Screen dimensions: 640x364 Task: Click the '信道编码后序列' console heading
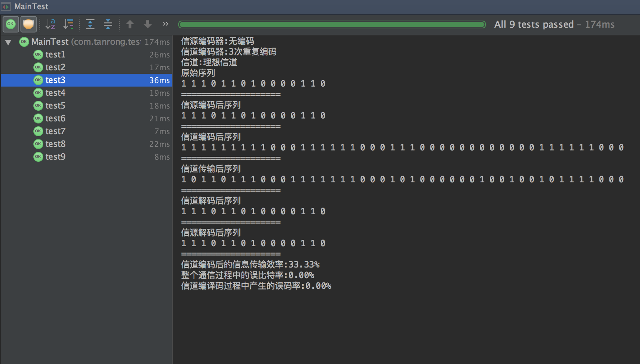[x=211, y=137]
